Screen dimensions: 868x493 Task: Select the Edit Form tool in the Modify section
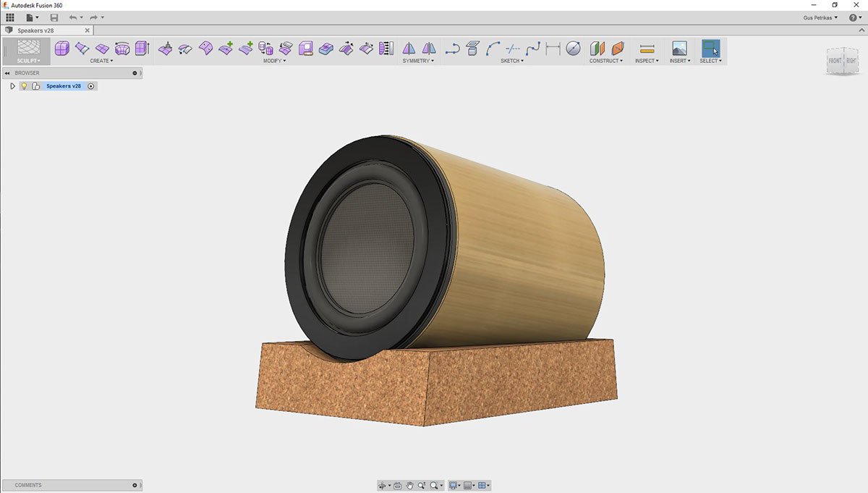coord(164,48)
